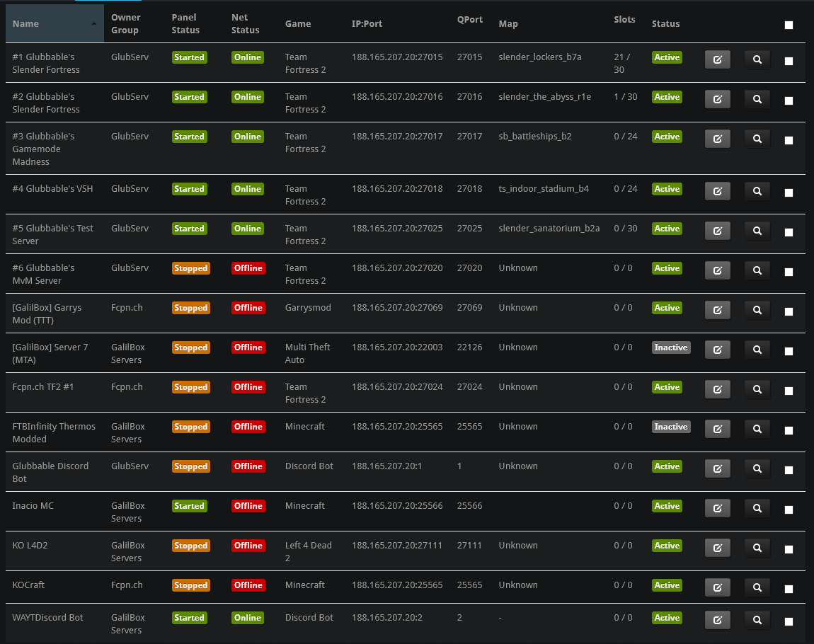
Task: Tick checkbox for Glubbable Discord Bot
Action: 789,470
